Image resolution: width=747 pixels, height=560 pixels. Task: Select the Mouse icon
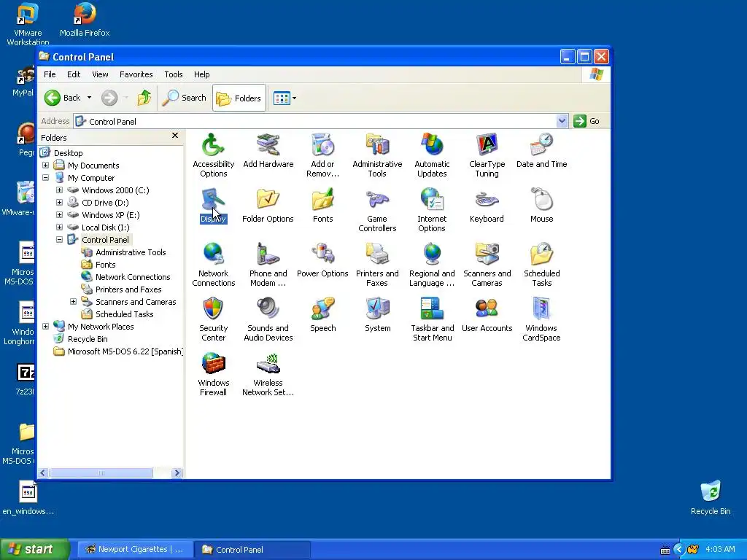tap(542, 205)
